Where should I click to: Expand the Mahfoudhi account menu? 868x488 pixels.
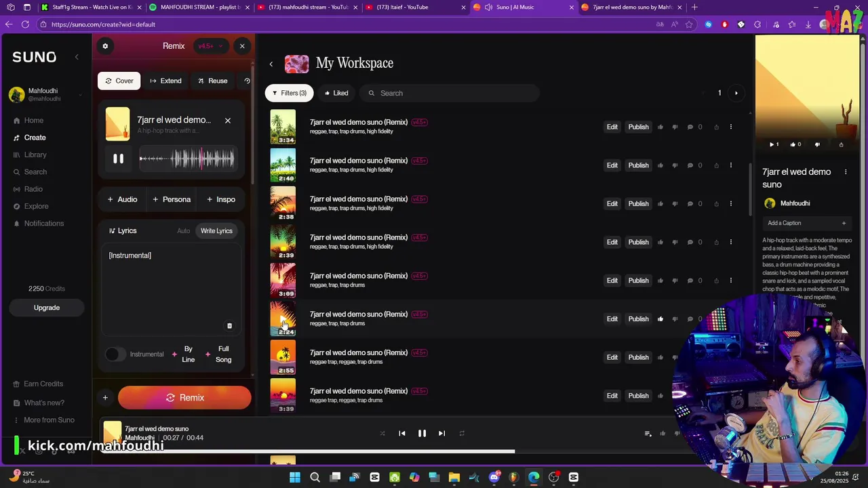click(81, 95)
